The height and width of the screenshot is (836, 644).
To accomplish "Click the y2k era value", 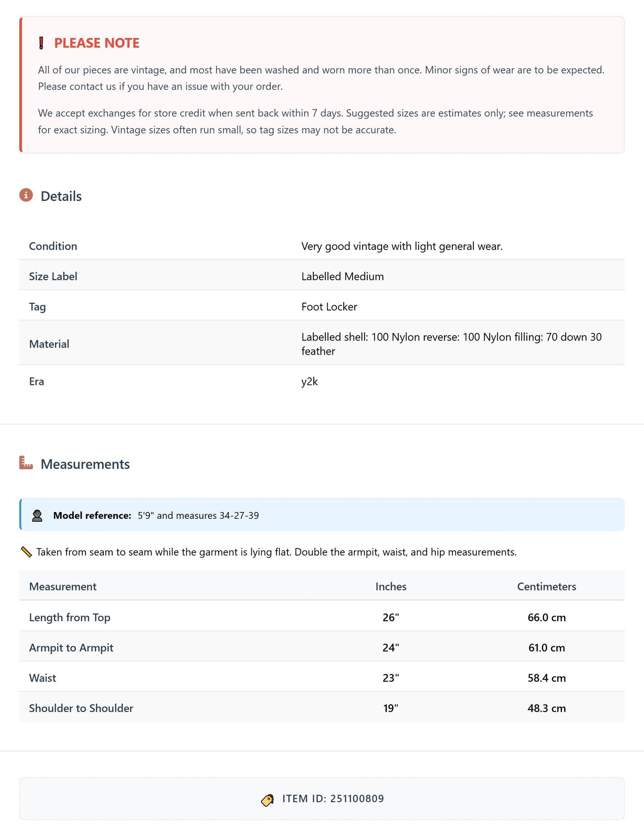I will pyautogui.click(x=310, y=382).
